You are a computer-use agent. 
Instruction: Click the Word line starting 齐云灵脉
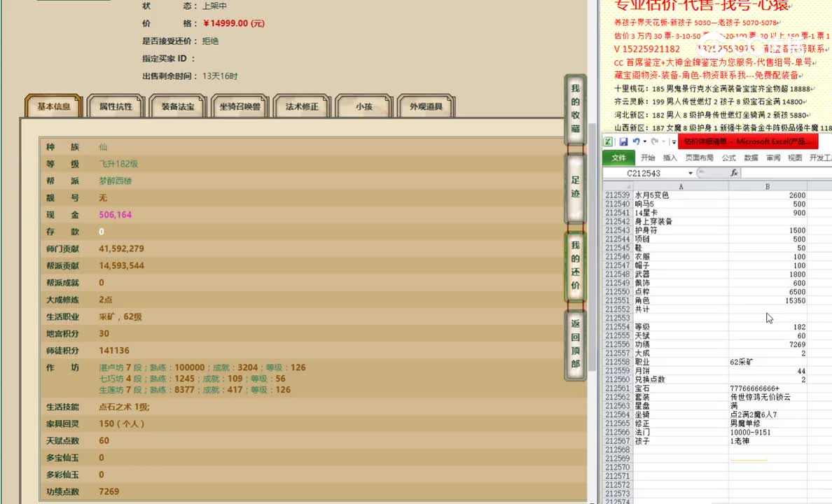tap(711, 101)
